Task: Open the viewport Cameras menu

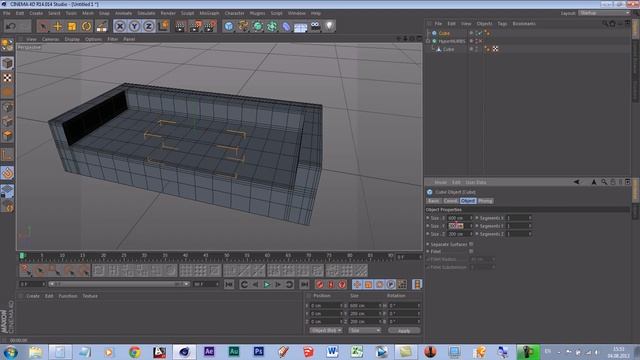Action: tap(51, 39)
